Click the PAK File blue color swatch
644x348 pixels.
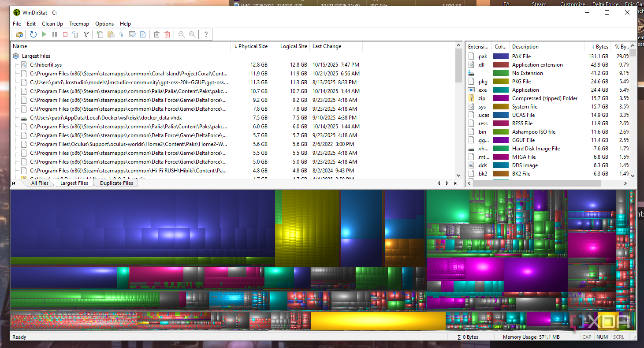[x=501, y=56]
